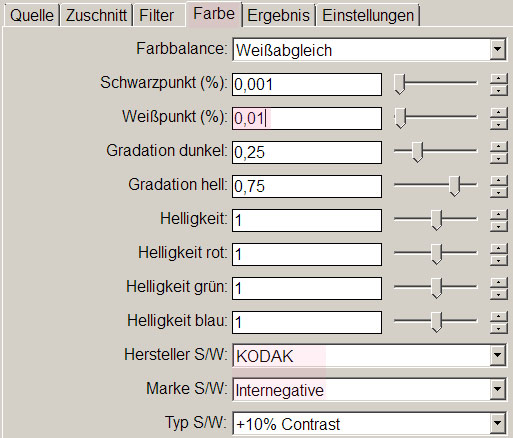Click the Helligkeit blau input field
This screenshot has height=438, width=513.
click(x=307, y=322)
